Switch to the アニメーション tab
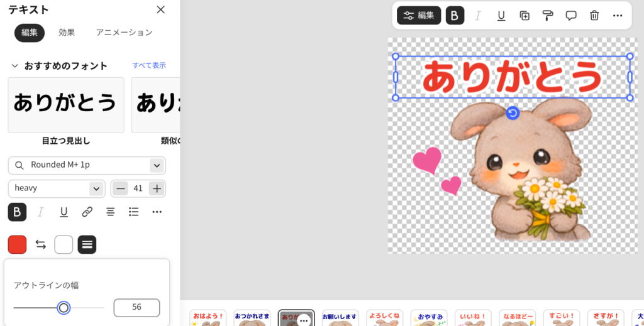644x326 pixels. 124,33
